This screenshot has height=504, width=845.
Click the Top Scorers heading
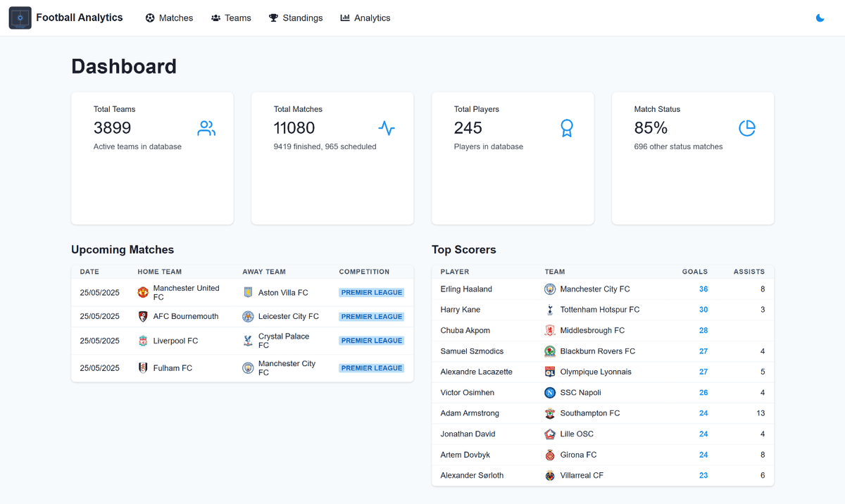point(464,250)
